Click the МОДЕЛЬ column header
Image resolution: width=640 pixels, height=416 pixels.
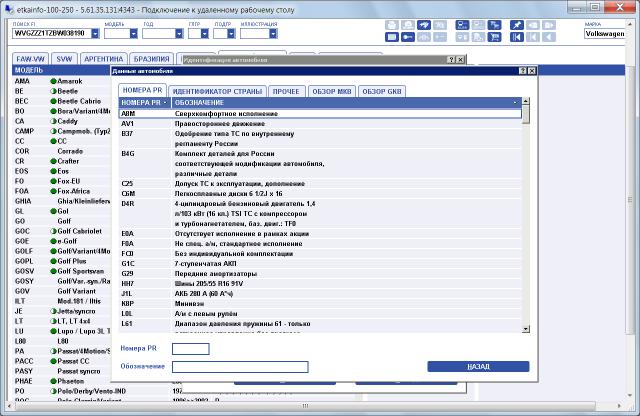[62, 70]
